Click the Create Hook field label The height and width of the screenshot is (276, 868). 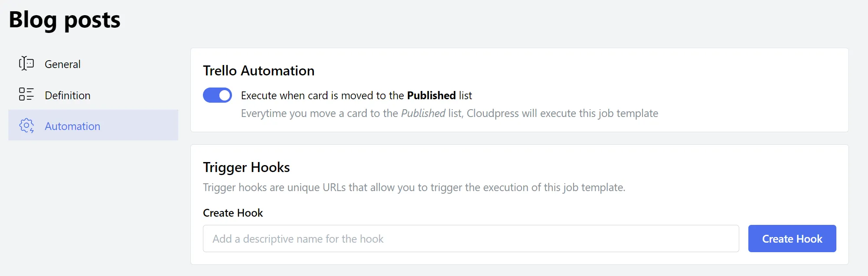pos(233,213)
